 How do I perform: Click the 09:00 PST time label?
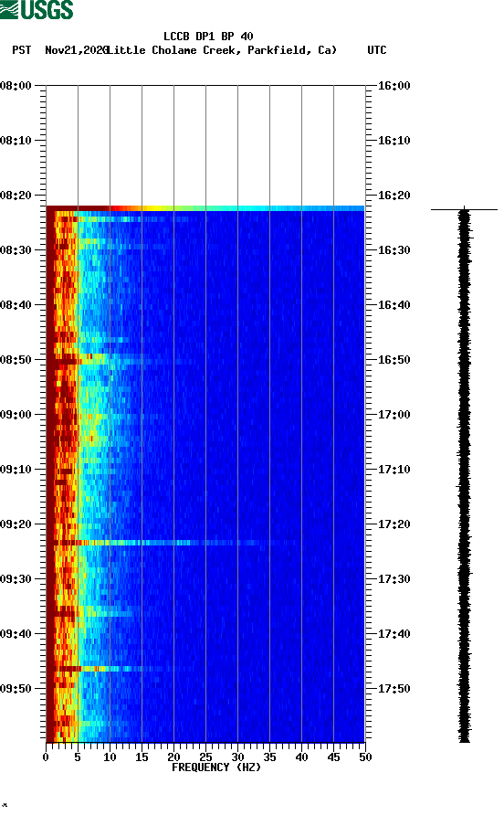[16, 415]
